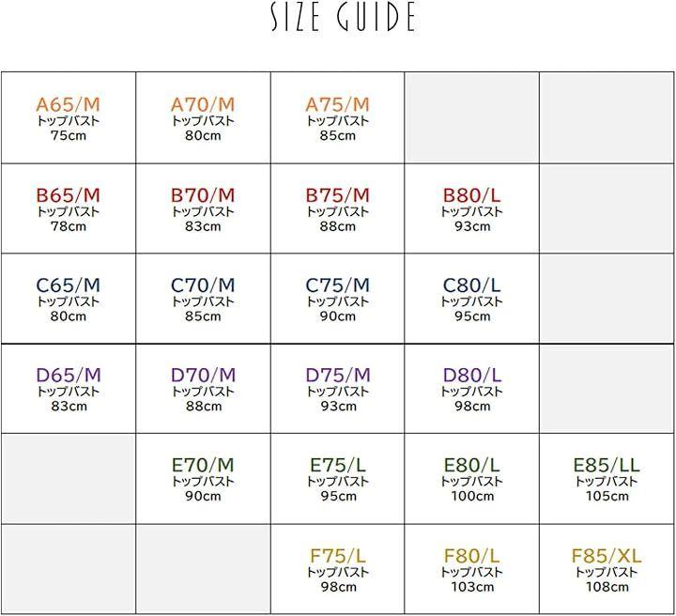The image size is (676, 616).
Task: Click the E80/L 100cm cell
Action: click(x=472, y=479)
